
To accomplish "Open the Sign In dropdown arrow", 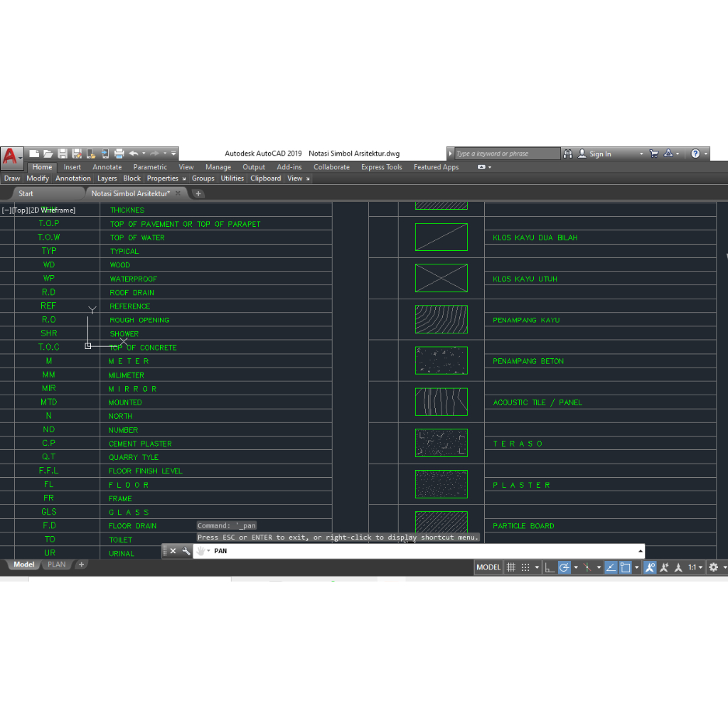I will click(642, 154).
